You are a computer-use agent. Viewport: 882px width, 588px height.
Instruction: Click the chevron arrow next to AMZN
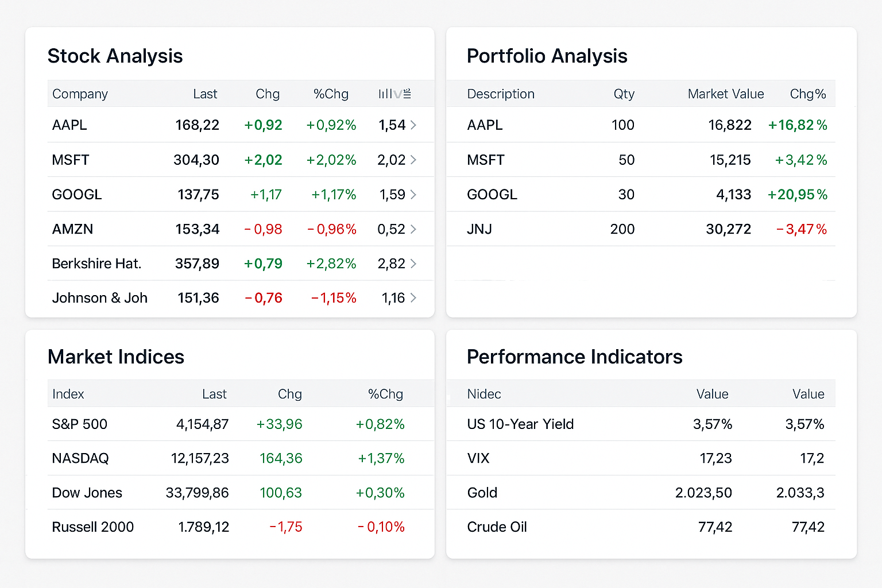pyautogui.click(x=415, y=229)
